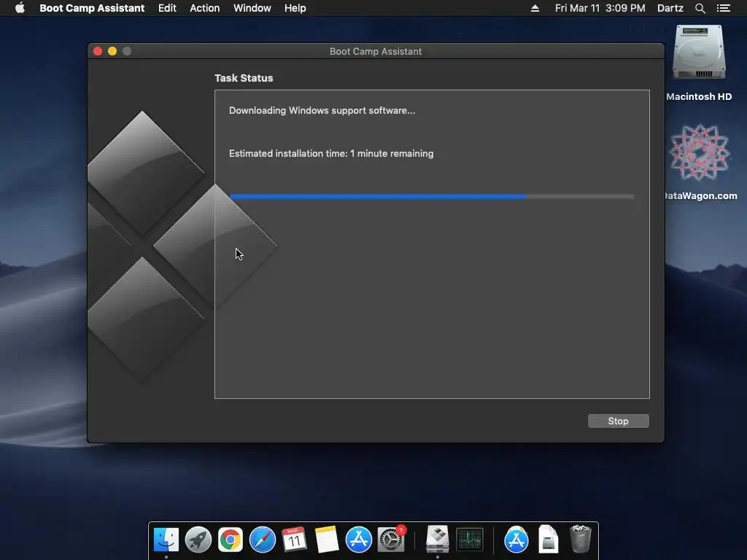
Task: Minimize the Boot Camp Assistant window
Action: click(112, 51)
